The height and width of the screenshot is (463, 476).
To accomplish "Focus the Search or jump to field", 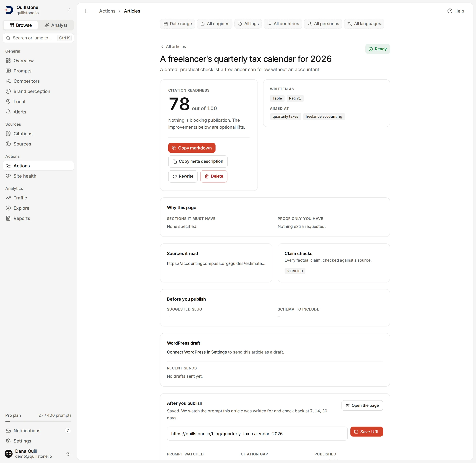I will coord(38,38).
